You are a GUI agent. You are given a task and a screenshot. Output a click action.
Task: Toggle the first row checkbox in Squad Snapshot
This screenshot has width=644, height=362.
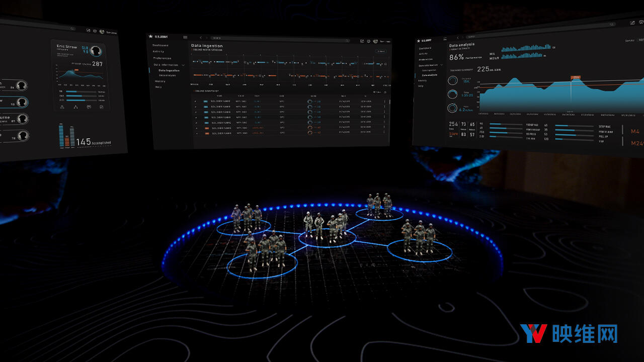tap(196, 101)
